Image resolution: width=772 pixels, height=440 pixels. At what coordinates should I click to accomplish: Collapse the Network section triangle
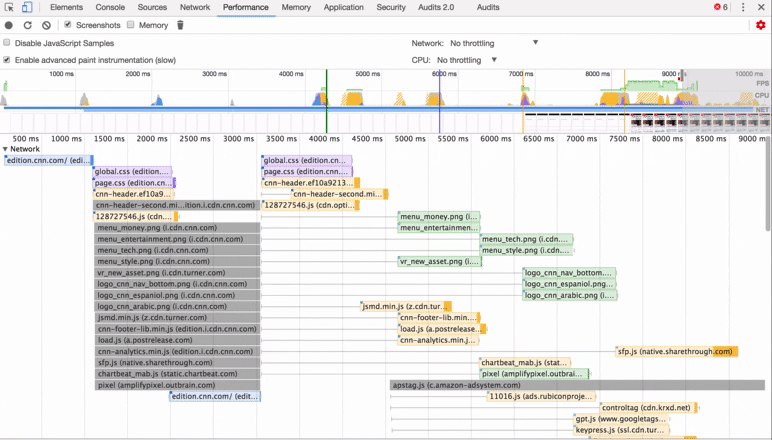point(5,149)
